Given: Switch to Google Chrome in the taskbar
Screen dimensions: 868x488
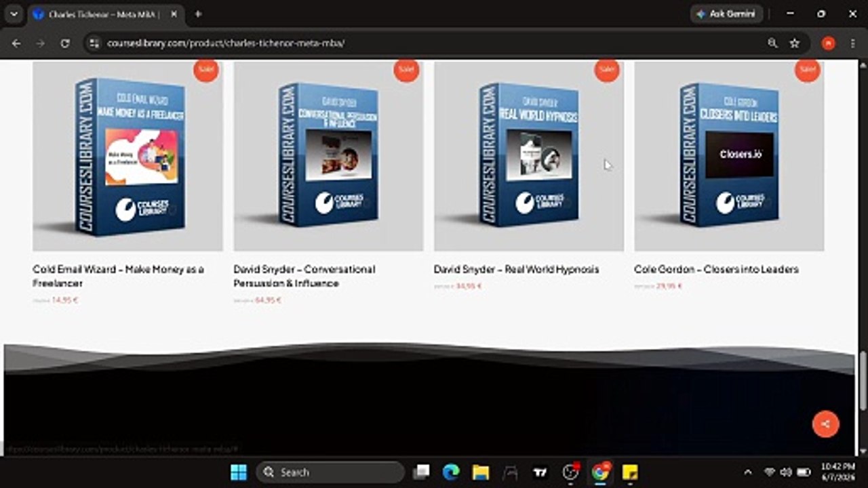Looking at the screenshot, I should (601, 472).
